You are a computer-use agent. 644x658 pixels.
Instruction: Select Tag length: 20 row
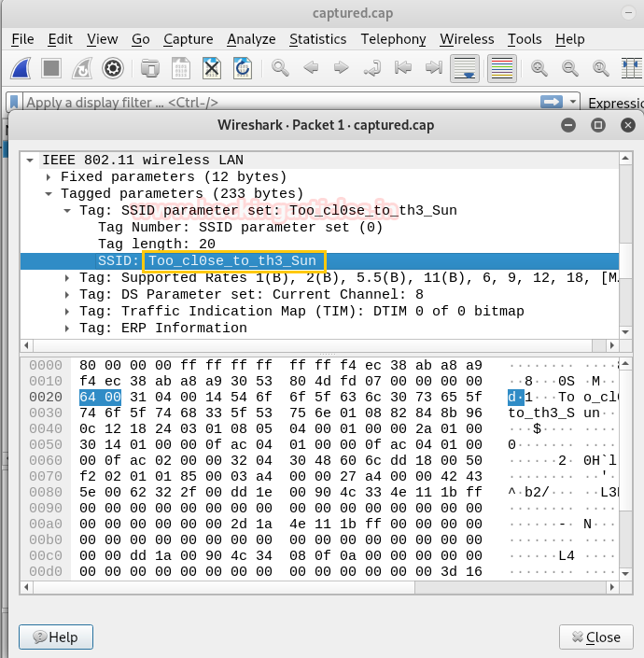320,245
